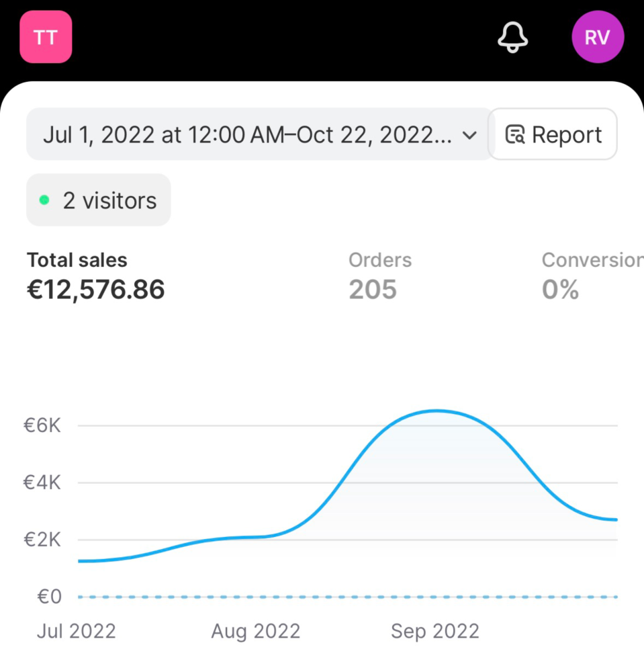Click the Aug 2022 axis label
644x672 pixels.
tap(256, 631)
